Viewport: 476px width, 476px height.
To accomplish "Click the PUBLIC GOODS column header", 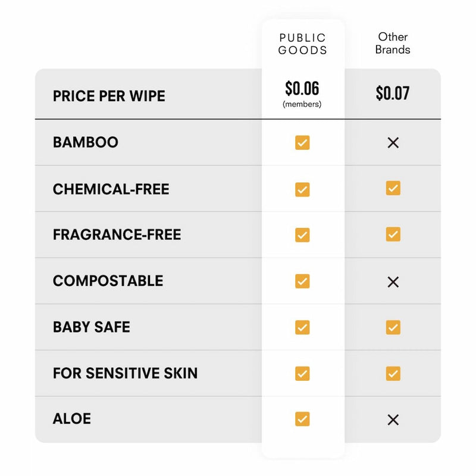I will click(303, 44).
